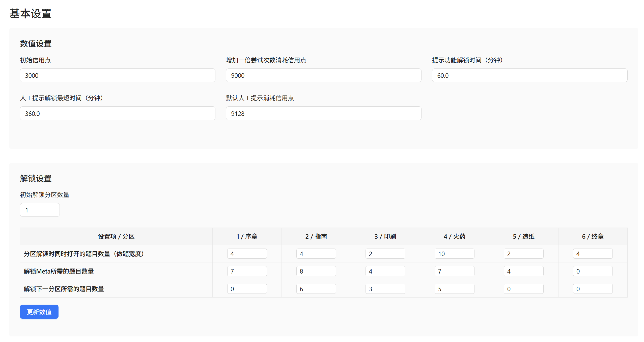Click the 初始解锁分区数量 input
The width and height of the screenshot is (644, 342).
tap(40, 210)
